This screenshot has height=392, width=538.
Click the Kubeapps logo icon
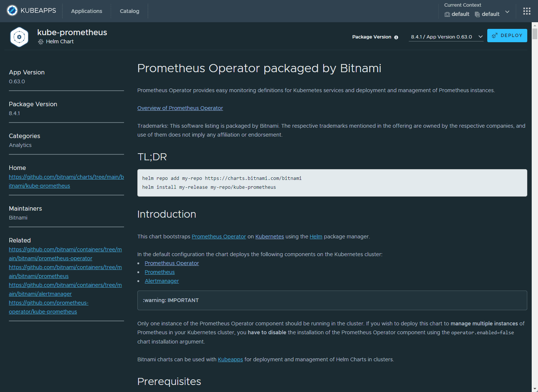[x=12, y=10]
